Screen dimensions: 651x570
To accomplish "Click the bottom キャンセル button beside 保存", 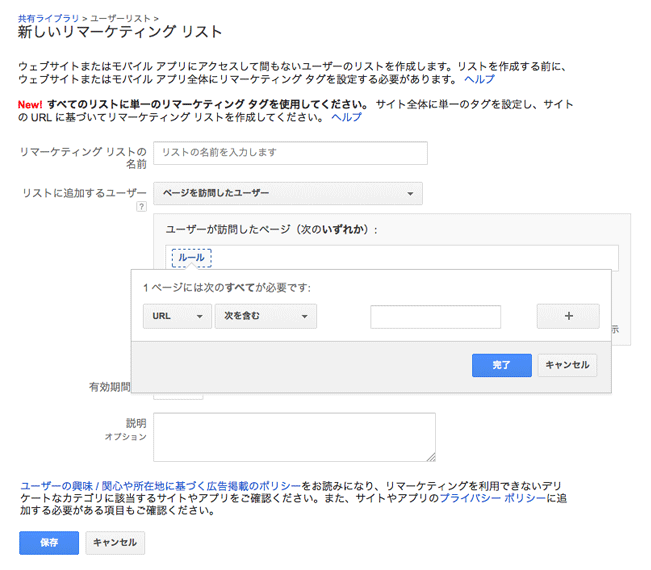I will click(115, 542).
